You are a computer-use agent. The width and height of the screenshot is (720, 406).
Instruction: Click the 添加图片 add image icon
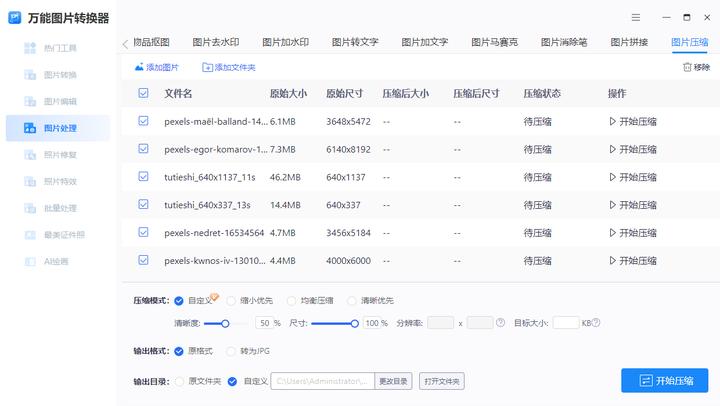pos(139,67)
